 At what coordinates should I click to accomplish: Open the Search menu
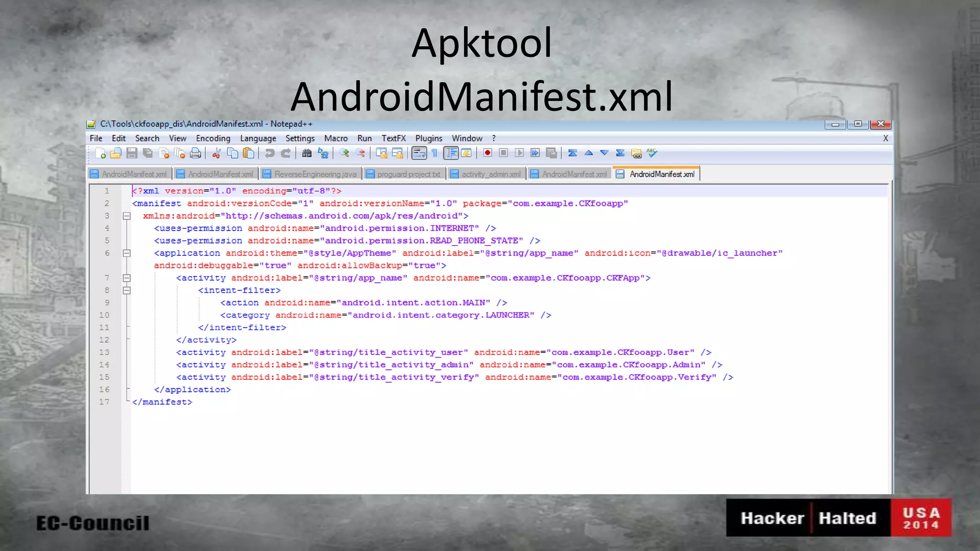coord(147,138)
